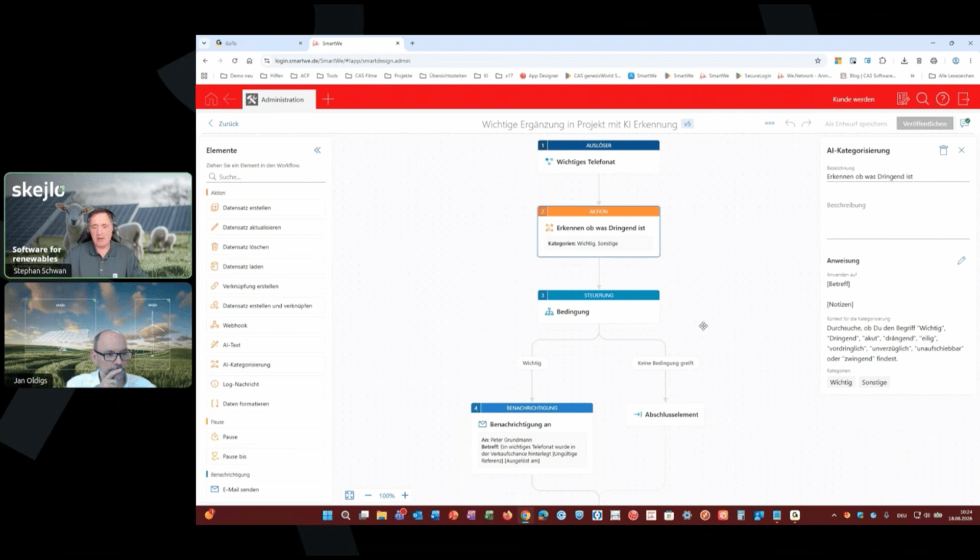Viewport: 980px width, 560px height.
Task: Select the Bedingung control node
Action: point(598,306)
